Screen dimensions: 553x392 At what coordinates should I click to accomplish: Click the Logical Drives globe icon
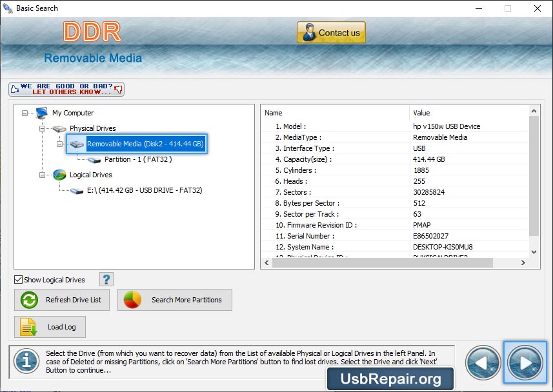point(59,175)
